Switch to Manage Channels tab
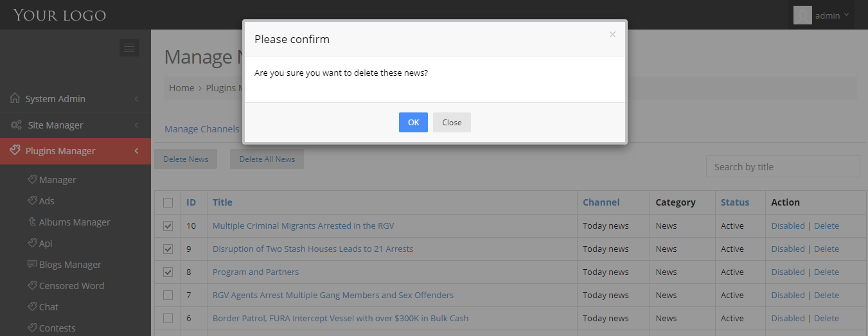 202,128
